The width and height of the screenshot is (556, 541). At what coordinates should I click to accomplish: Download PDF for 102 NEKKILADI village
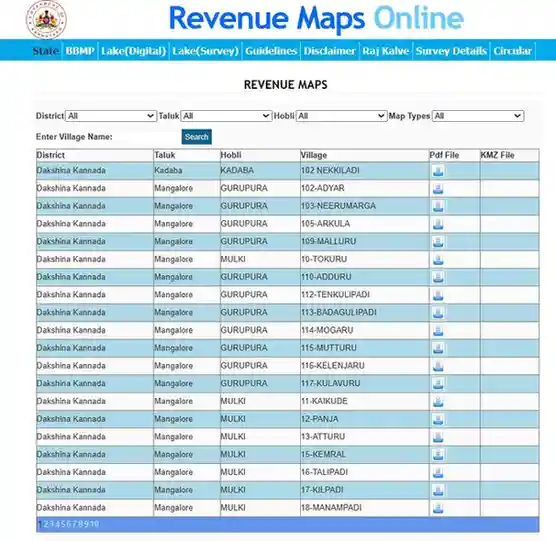pyautogui.click(x=438, y=171)
